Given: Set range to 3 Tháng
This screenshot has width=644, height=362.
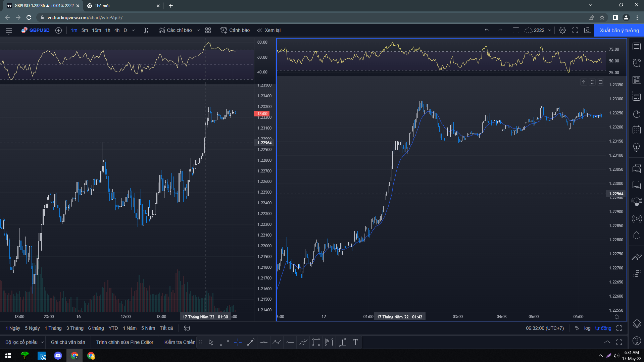Looking at the screenshot, I should point(75,328).
